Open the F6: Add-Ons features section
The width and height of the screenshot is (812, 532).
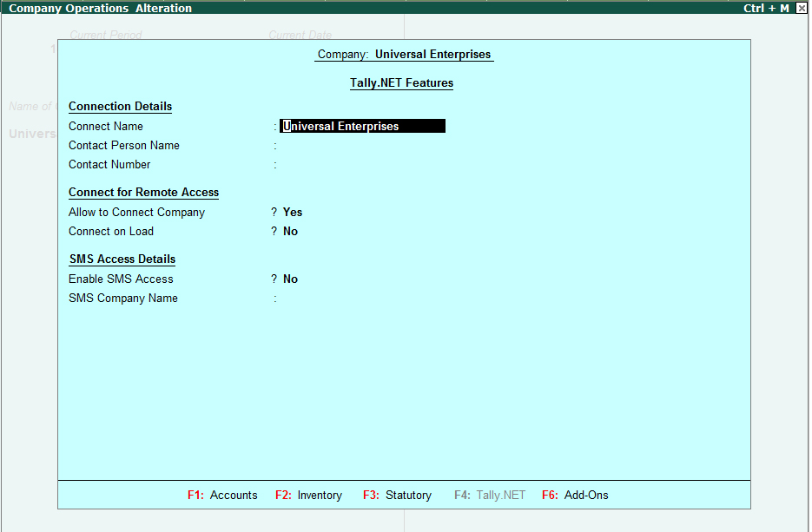[574, 495]
